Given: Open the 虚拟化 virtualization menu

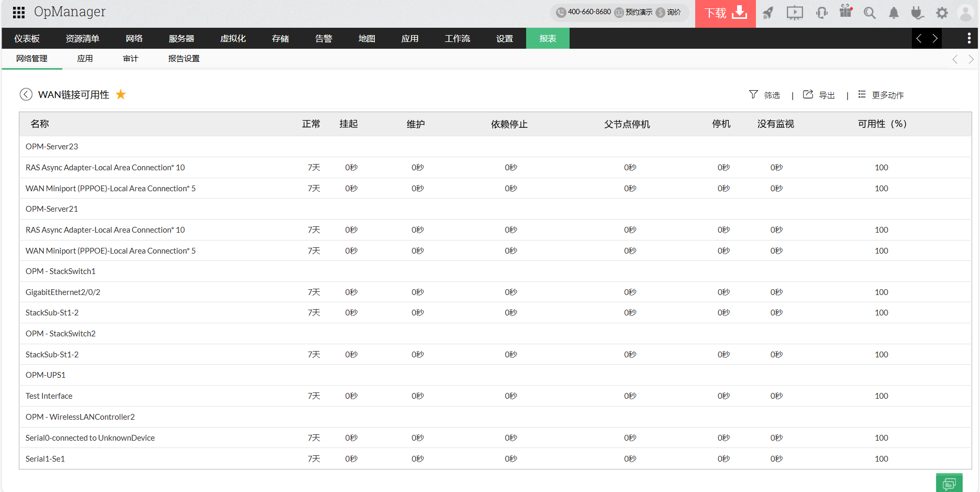Looking at the screenshot, I should click(x=233, y=38).
